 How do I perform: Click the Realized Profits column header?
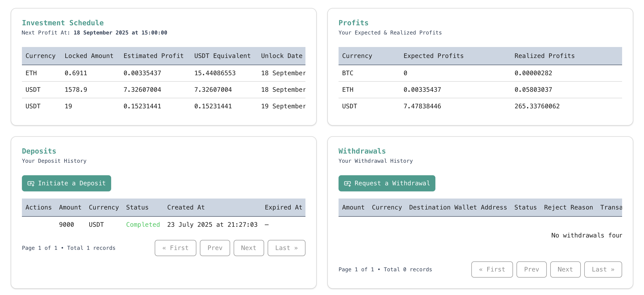[x=544, y=56]
